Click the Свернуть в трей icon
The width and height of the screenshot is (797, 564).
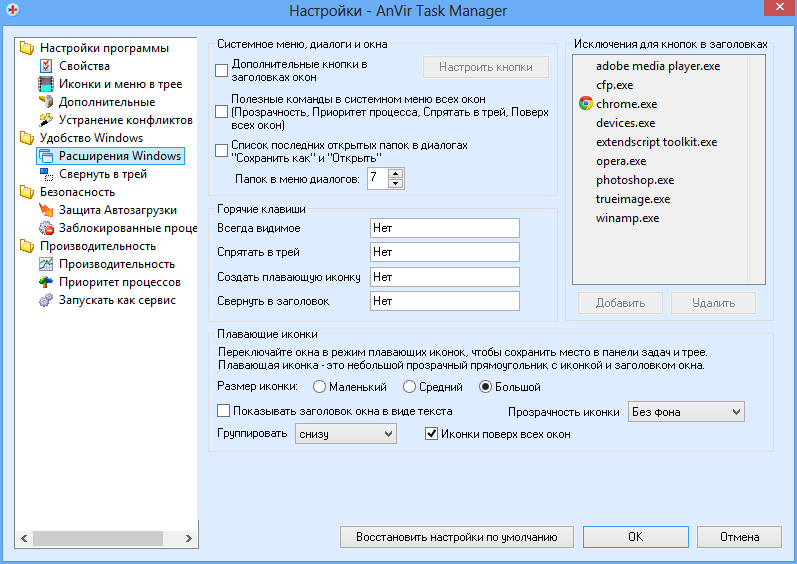[46, 174]
